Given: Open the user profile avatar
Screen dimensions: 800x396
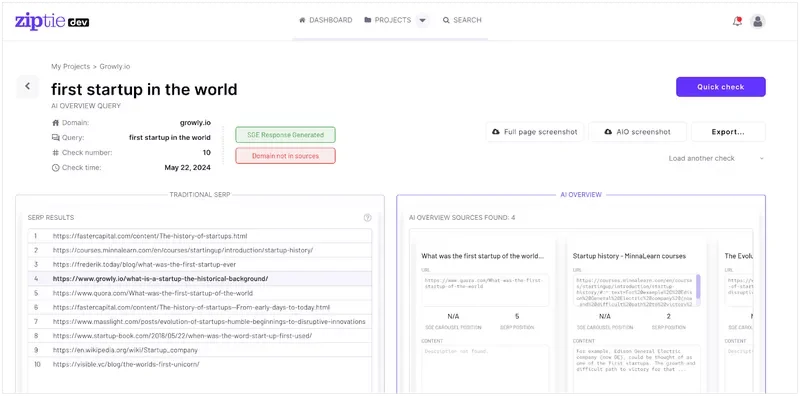Looking at the screenshot, I should 758,21.
